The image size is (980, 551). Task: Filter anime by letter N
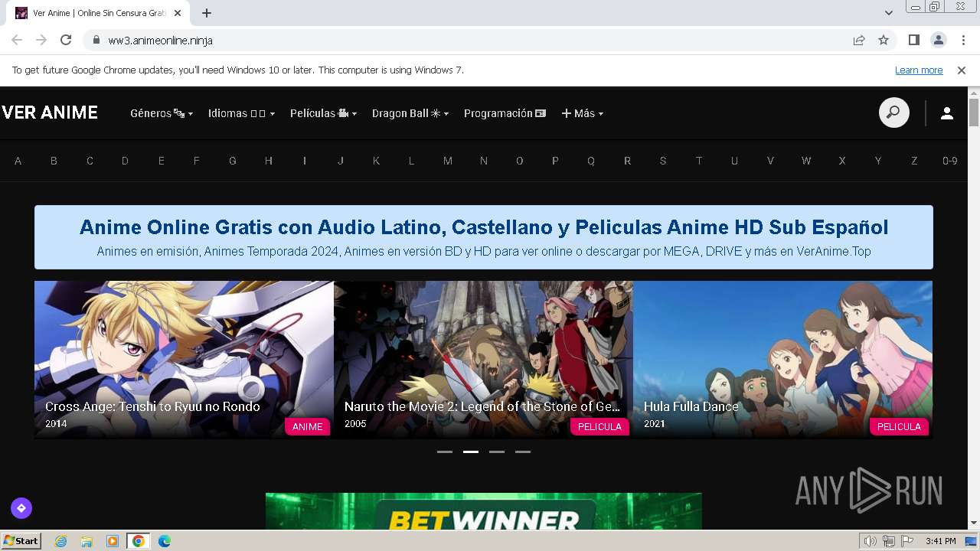tap(484, 161)
